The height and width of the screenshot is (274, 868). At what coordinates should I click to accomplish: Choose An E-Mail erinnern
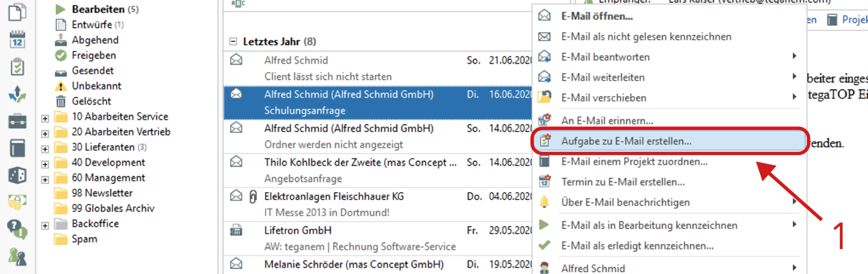pyautogui.click(x=669, y=121)
